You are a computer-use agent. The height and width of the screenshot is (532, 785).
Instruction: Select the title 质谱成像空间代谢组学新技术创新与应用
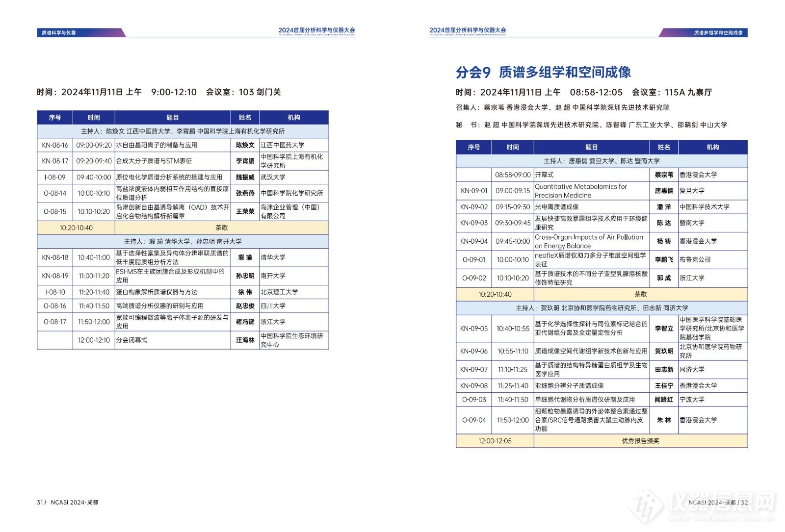[x=591, y=351]
